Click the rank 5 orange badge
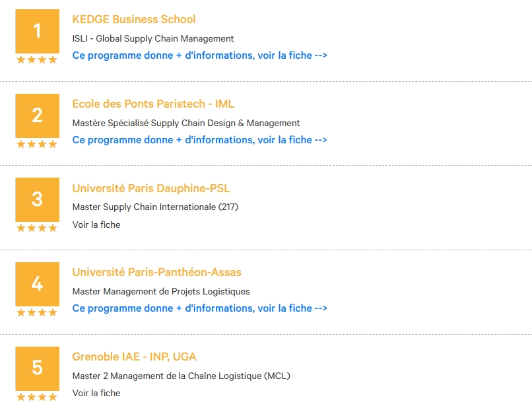This screenshot has width=532, height=414. (x=38, y=368)
